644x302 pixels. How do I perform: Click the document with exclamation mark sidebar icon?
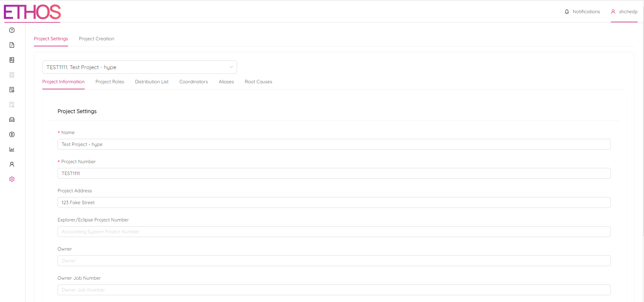(12, 45)
